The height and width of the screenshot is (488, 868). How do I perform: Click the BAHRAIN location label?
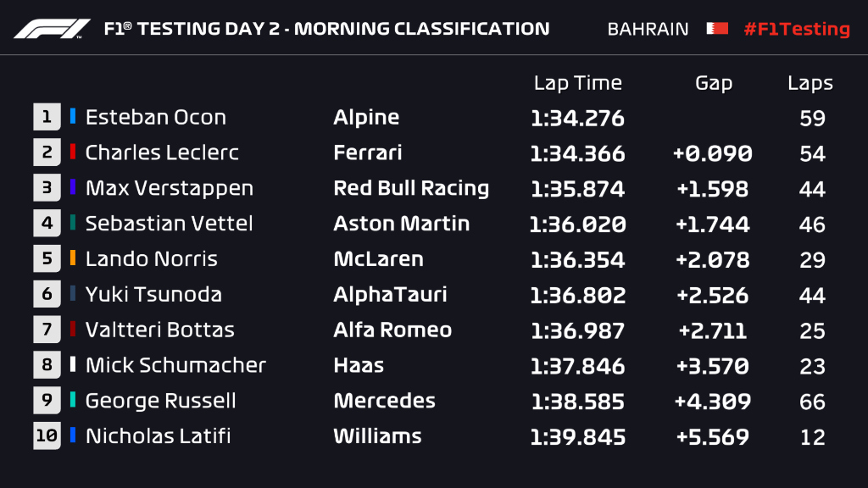click(x=648, y=29)
